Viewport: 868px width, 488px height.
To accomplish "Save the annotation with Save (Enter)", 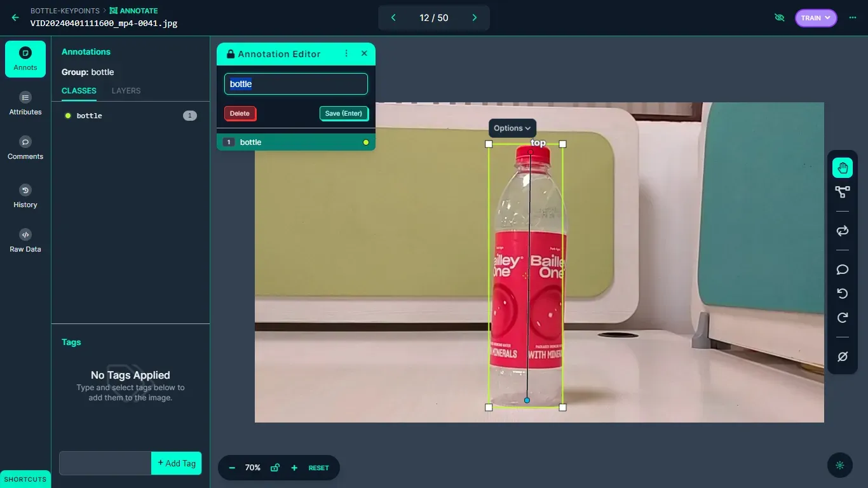I will (344, 113).
